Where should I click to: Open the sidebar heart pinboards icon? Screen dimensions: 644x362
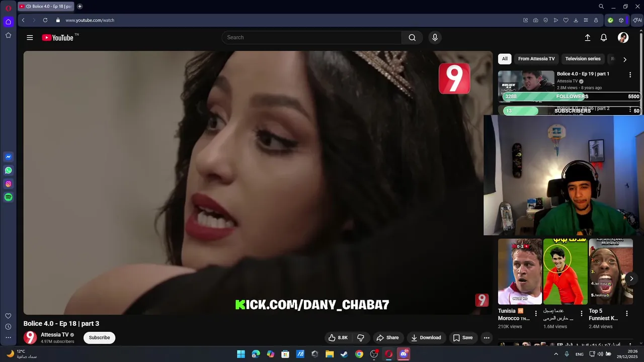[8, 316]
